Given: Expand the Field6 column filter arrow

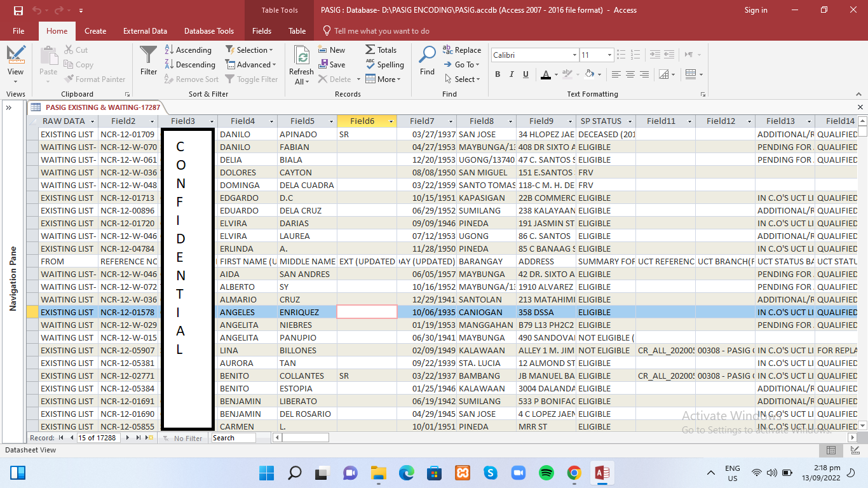Looking at the screenshot, I should click(391, 121).
